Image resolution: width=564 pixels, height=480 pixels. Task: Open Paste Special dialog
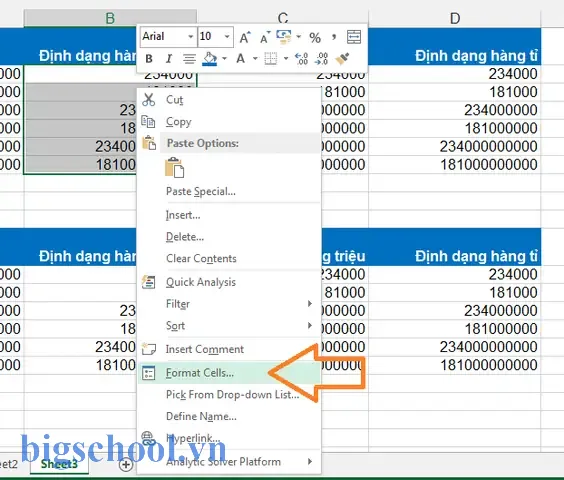point(229,191)
